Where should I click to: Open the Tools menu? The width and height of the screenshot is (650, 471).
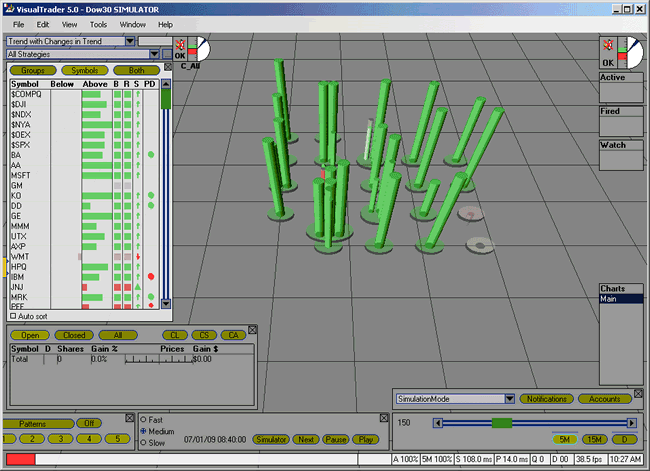coord(98,24)
